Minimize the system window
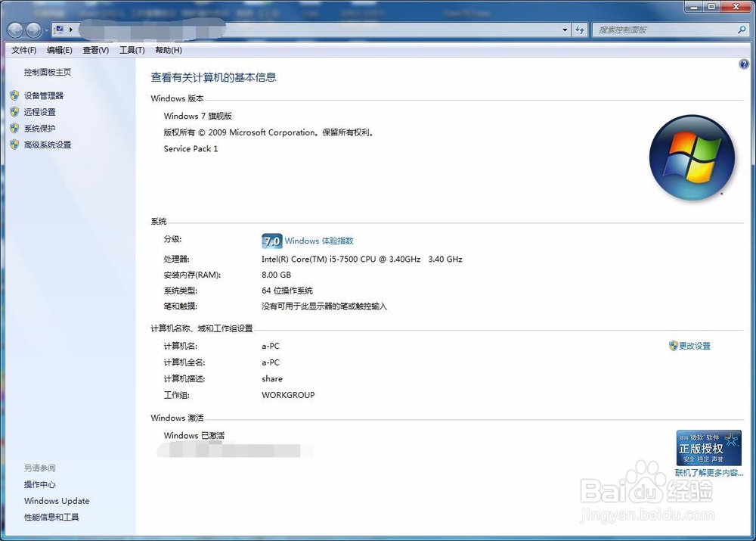This screenshot has width=756, height=541. click(x=694, y=6)
